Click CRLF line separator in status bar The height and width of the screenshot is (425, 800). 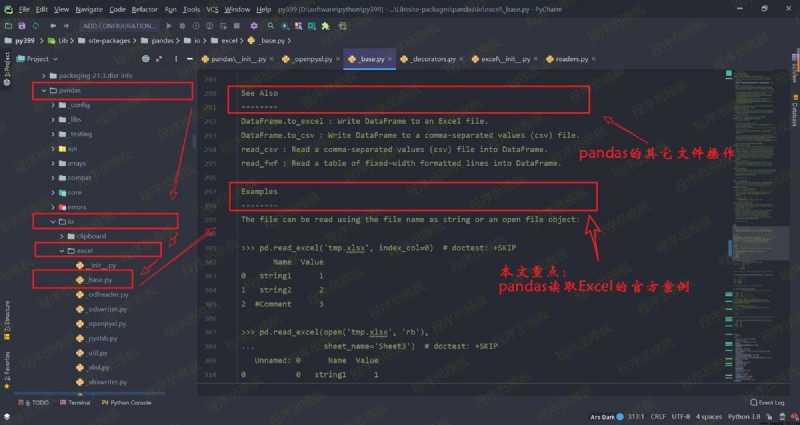click(658, 417)
